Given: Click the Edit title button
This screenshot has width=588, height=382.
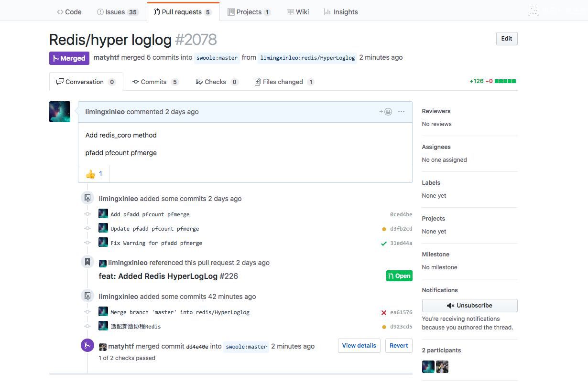Looking at the screenshot, I should point(507,39).
